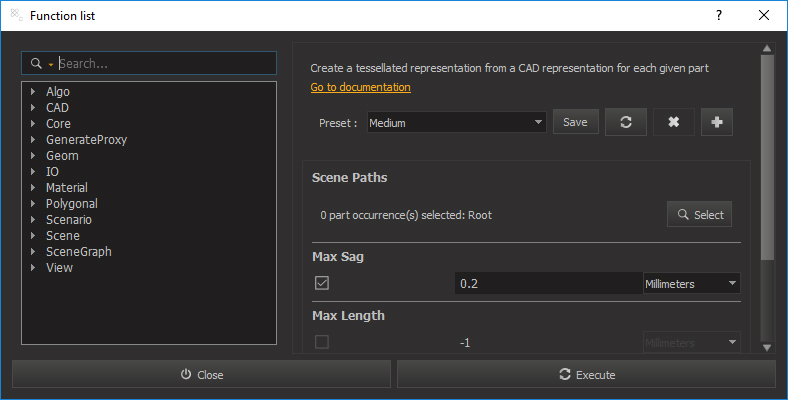Enable the Max Length checkbox

[x=322, y=342]
